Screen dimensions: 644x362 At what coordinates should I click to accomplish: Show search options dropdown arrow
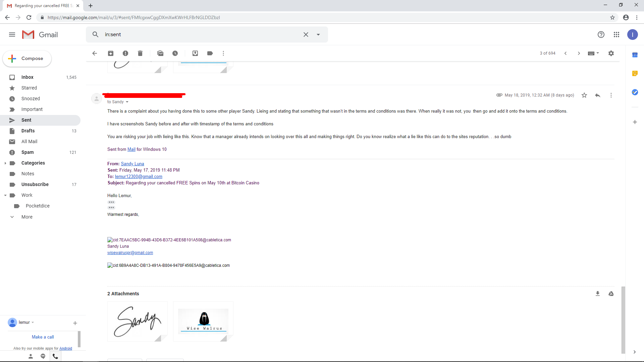pos(318,35)
